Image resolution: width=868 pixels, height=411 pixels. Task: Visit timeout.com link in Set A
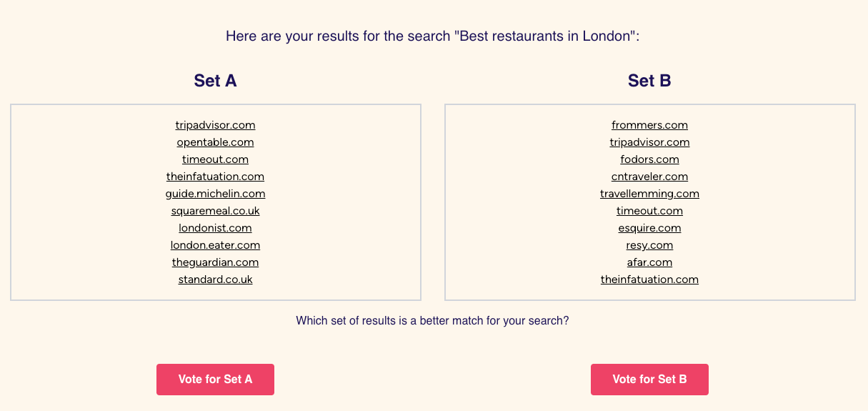click(x=216, y=159)
